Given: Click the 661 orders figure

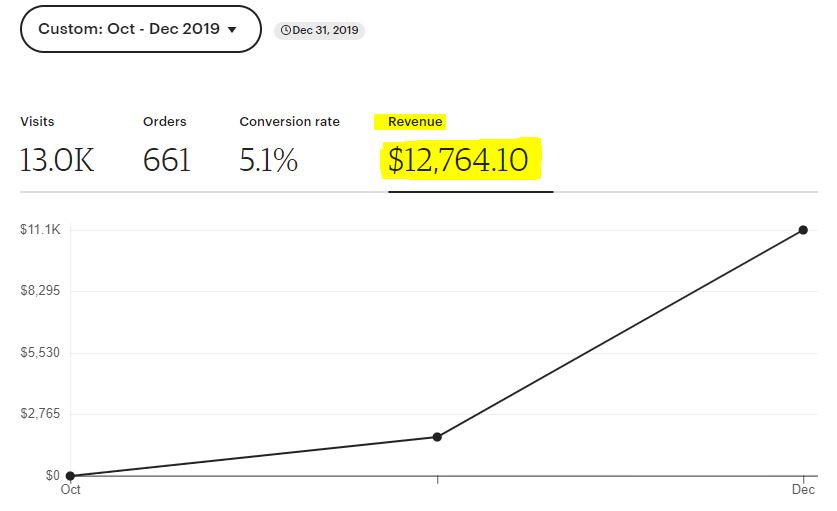Looking at the screenshot, I should [x=167, y=159].
